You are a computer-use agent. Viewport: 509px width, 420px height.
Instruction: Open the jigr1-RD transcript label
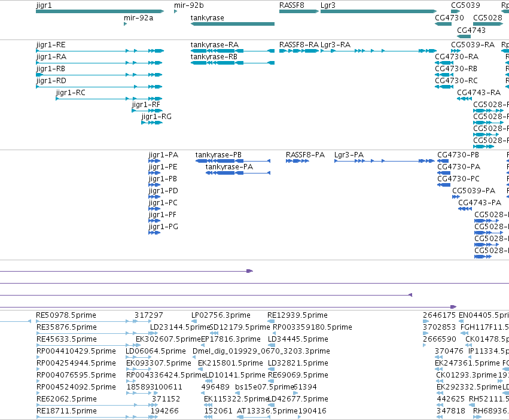51,81
